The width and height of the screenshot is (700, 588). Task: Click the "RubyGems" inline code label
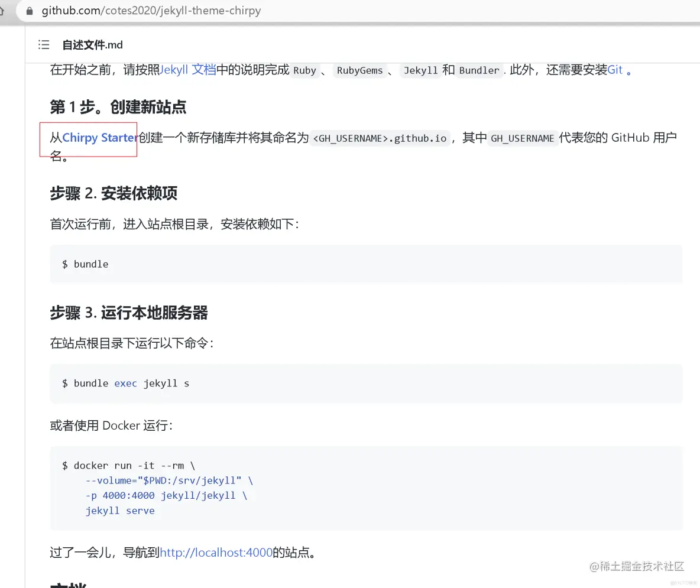tap(360, 70)
